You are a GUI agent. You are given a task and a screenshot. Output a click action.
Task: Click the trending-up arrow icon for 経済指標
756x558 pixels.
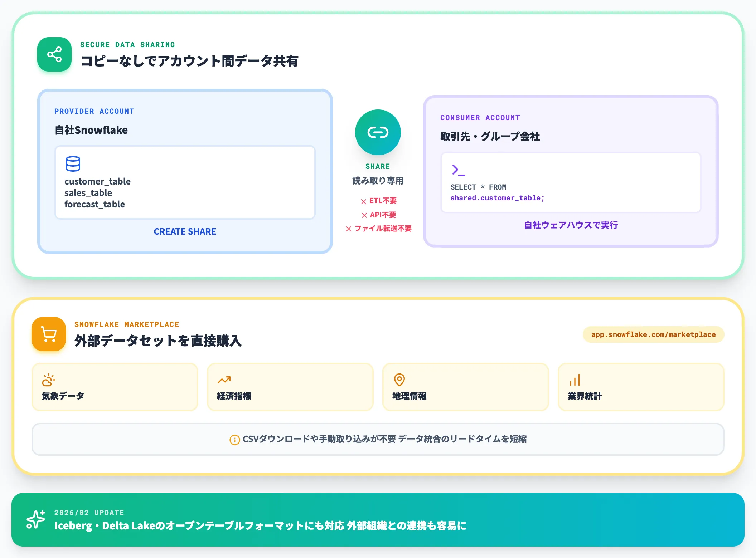pyautogui.click(x=224, y=380)
